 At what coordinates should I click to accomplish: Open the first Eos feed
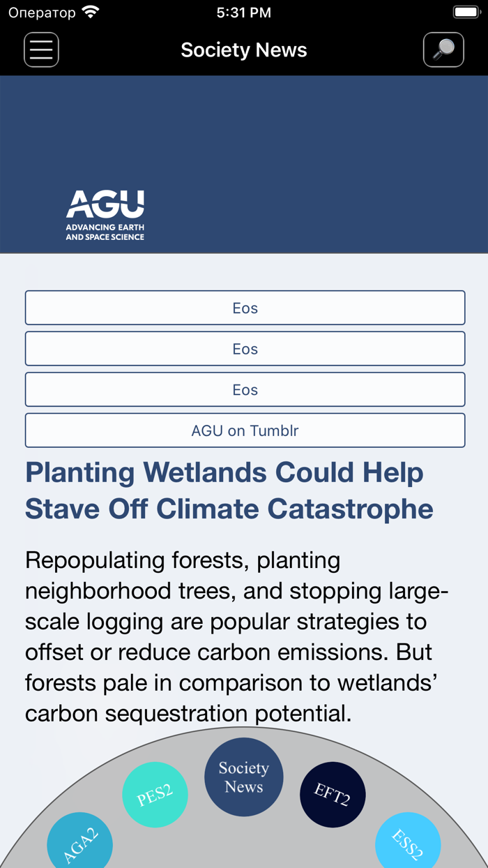click(245, 308)
